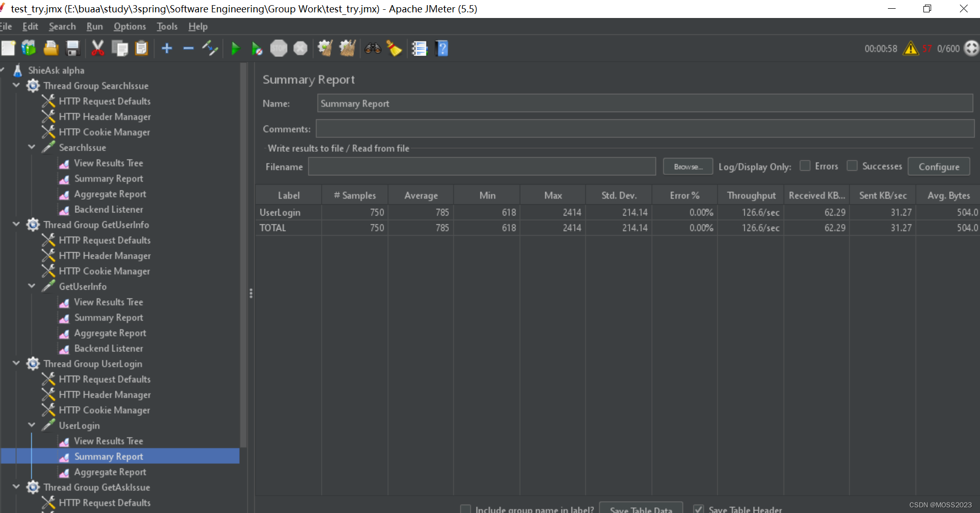Click the Clear All results icon

point(347,48)
